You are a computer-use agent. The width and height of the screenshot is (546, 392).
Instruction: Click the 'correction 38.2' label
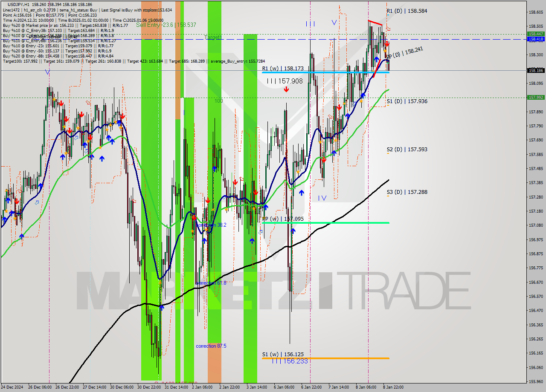pyautogui.click(x=211, y=225)
